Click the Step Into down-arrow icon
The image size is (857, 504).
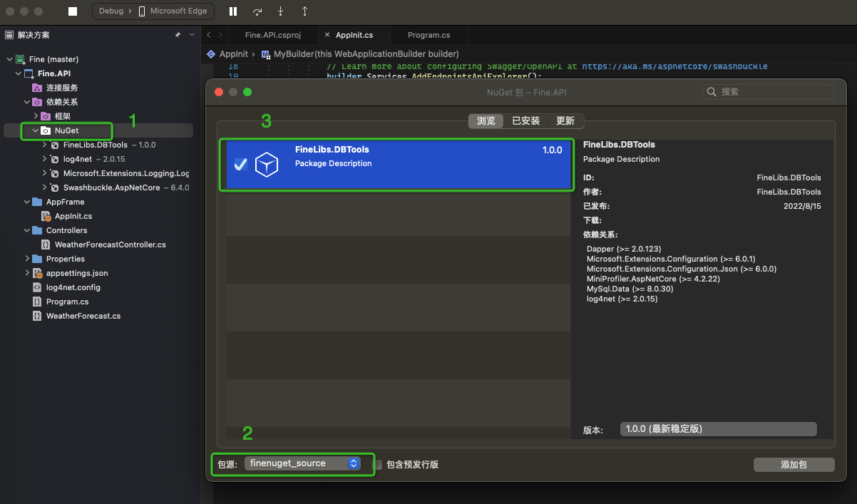click(x=280, y=11)
